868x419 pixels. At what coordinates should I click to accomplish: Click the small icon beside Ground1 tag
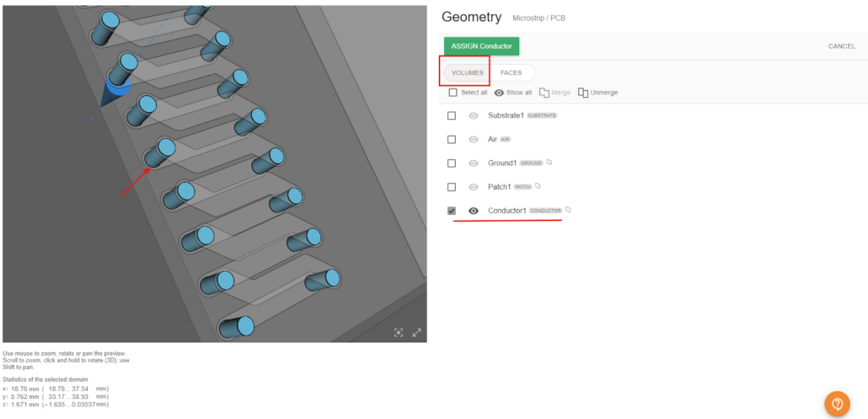coord(549,163)
